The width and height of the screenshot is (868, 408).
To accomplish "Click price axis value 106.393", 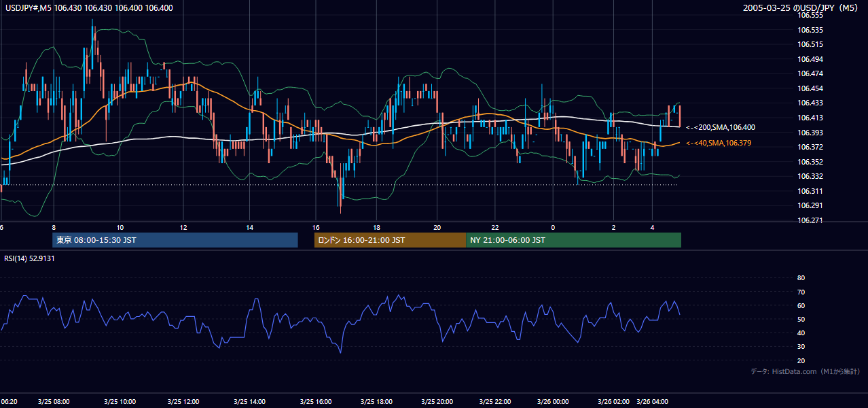I will (x=811, y=133).
